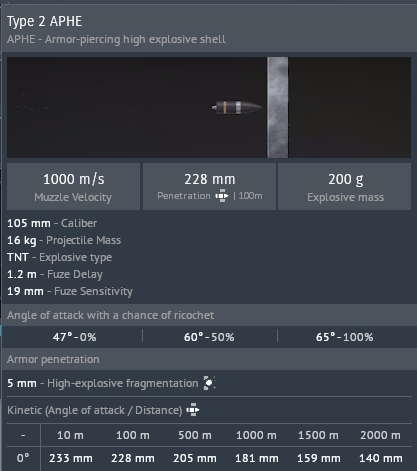Click the kinetic penetration icon beside Penetration label

click(222, 196)
